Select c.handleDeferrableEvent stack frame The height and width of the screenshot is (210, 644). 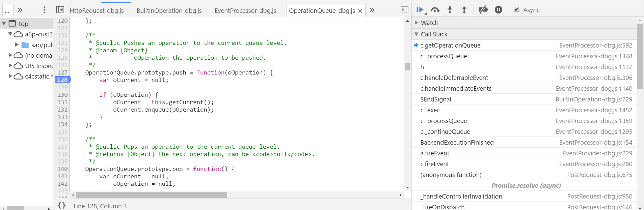point(524,78)
